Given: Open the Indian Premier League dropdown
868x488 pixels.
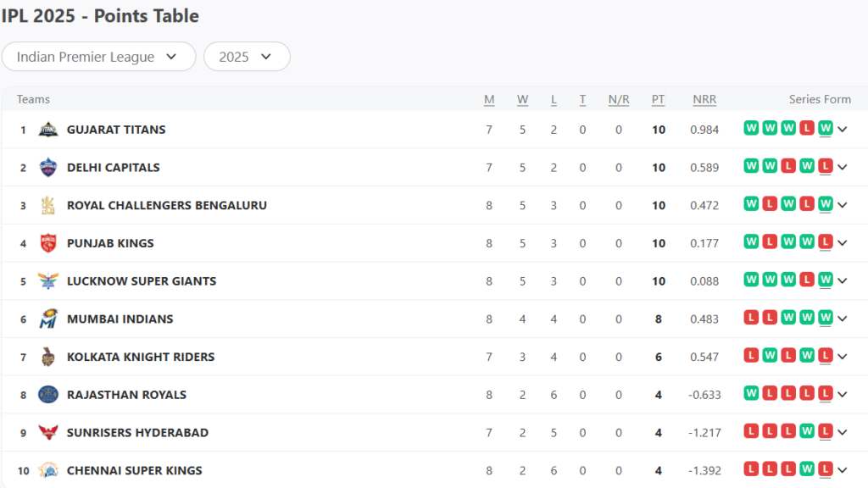Looking at the screenshot, I should click(x=98, y=57).
